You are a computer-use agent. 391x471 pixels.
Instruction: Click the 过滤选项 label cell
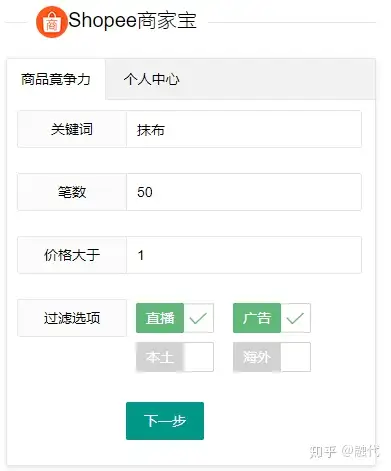point(72,318)
